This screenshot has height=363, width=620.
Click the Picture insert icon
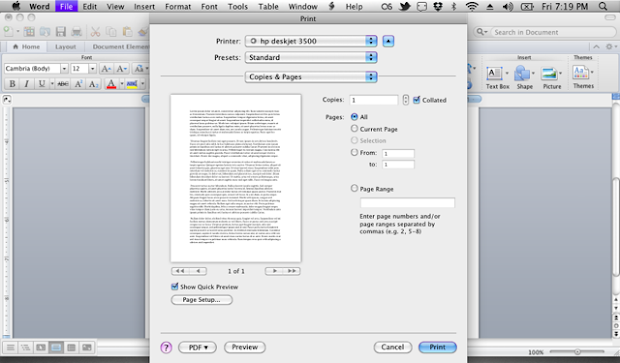click(x=549, y=74)
